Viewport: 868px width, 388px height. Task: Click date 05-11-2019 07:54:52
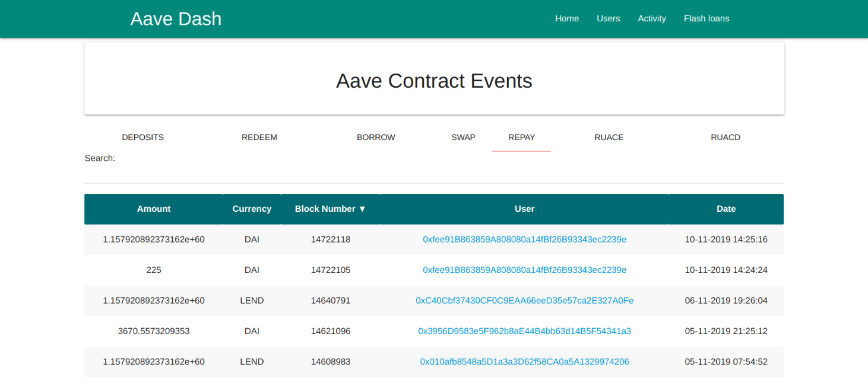pyautogui.click(x=726, y=362)
